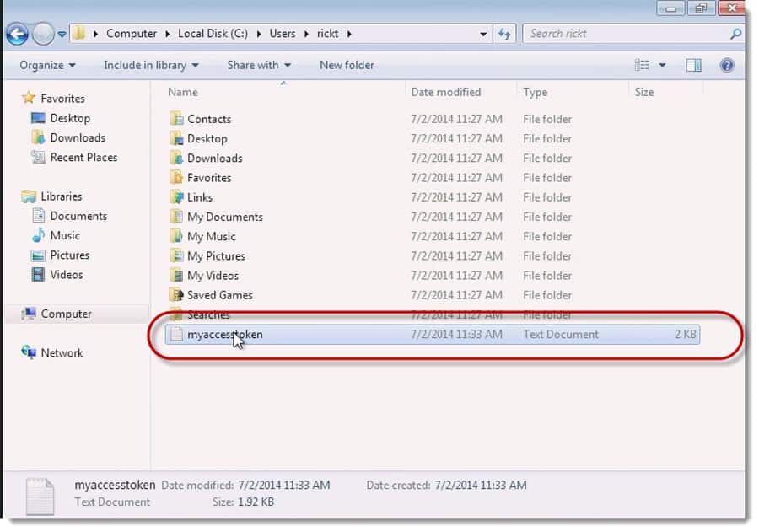This screenshot has height=532, width=759.
Task: Click the Music note icon in sidebar
Action: point(38,235)
